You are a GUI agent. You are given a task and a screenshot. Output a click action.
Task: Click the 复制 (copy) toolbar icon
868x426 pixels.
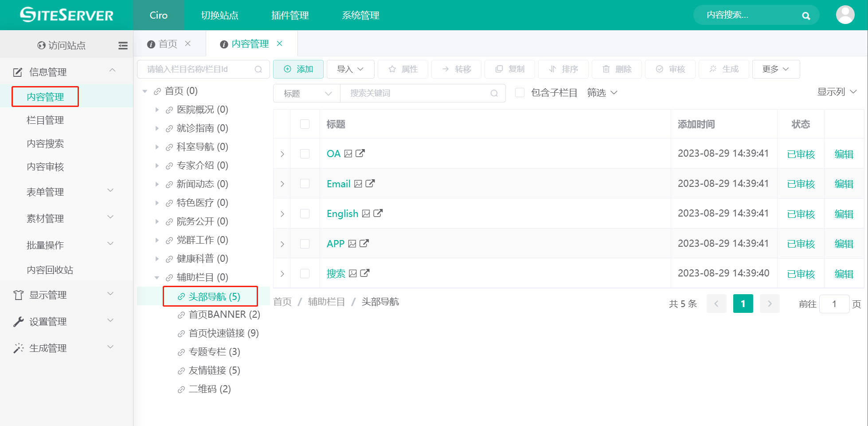coord(509,69)
